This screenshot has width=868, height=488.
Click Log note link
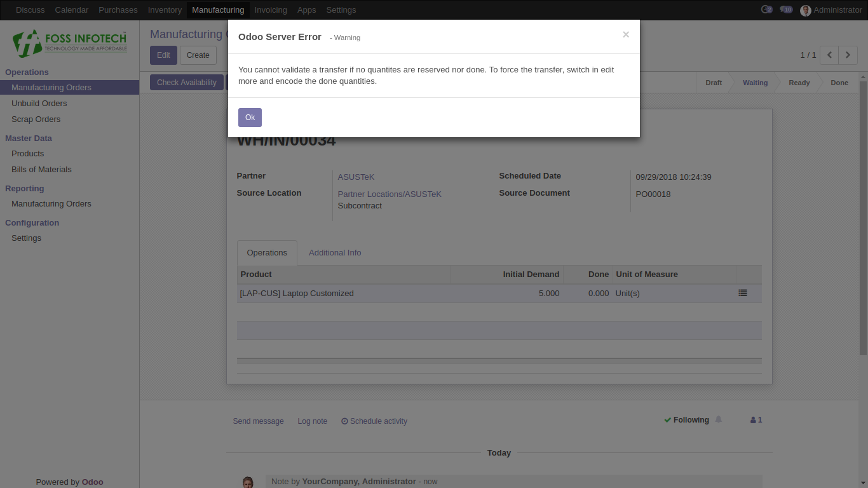313,421
